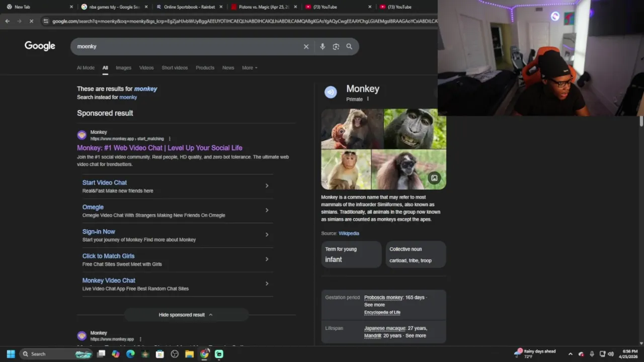The width and height of the screenshot is (644, 362).
Task: Click the Google logo
Action: coord(40,46)
